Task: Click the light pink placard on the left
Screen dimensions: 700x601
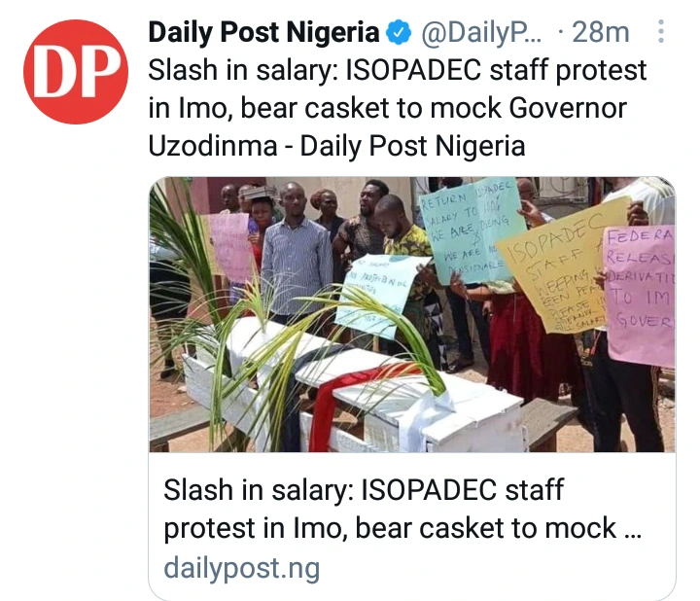Action: click(x=229, y=246)
